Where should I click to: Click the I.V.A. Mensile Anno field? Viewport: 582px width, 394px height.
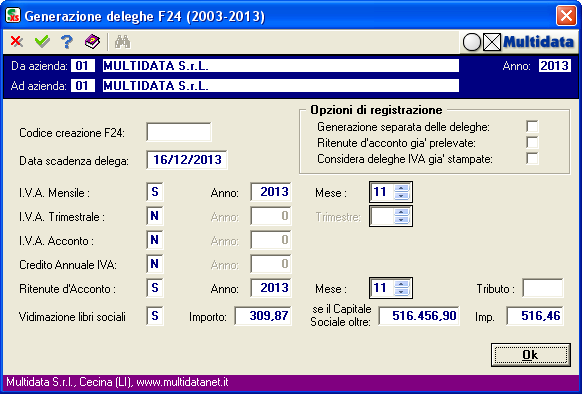point(271,192)
